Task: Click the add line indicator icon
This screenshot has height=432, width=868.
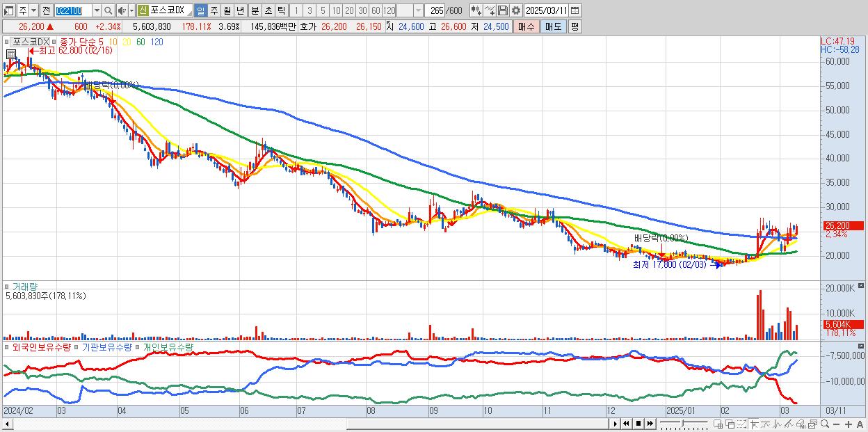Action: coord(490,10)
